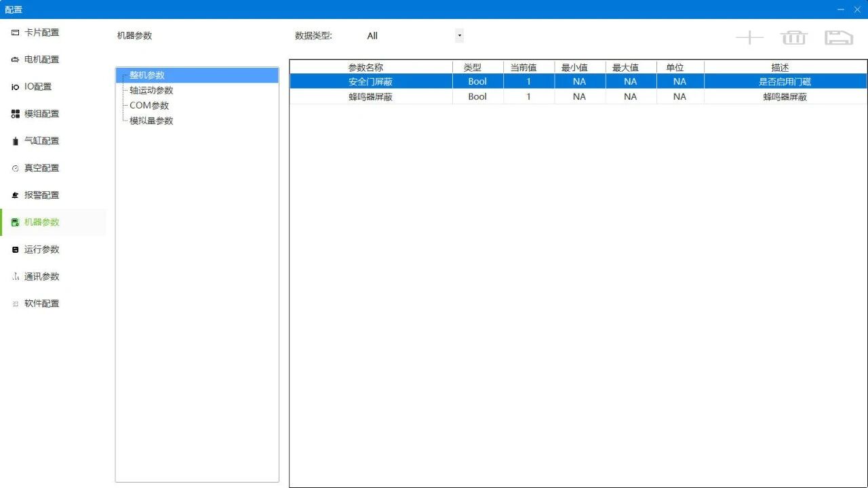The image size is (868, 488).
Task: Click the 气缸配置 cylinder icon
Action: point(15,141)
